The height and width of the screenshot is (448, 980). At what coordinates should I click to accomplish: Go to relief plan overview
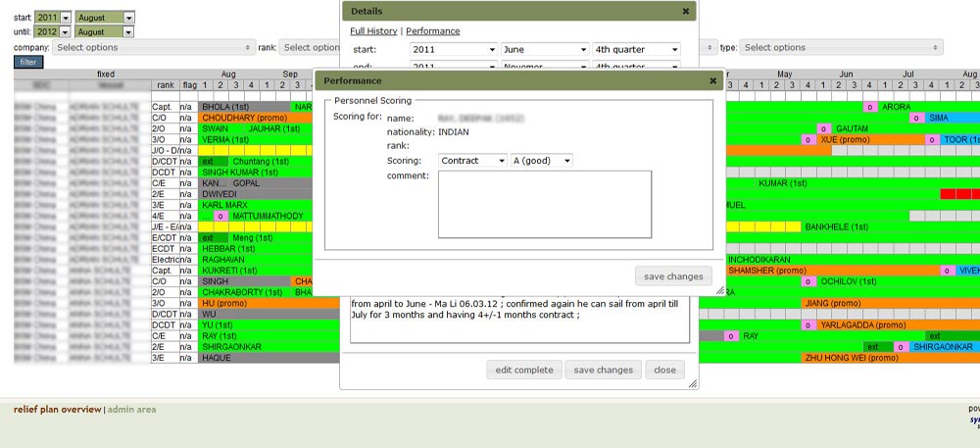[x=58, y=410]
